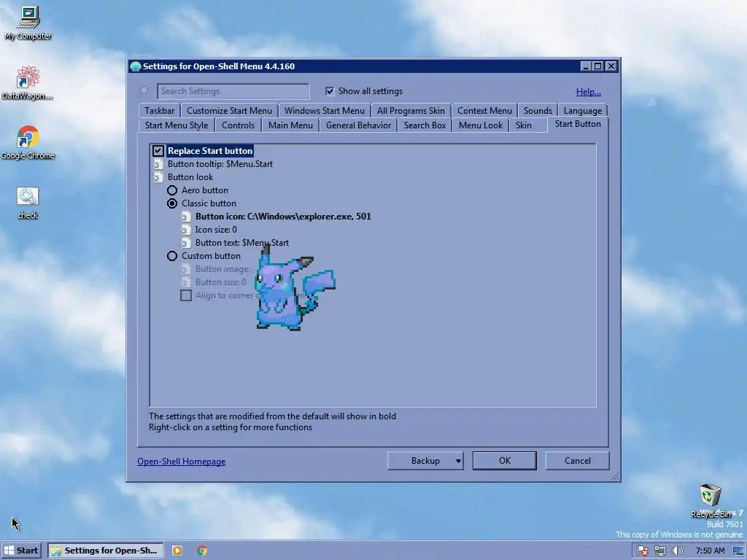Screen dimensions: 747x560
Task: Select the Start Button tab
Action: (578, 124)
